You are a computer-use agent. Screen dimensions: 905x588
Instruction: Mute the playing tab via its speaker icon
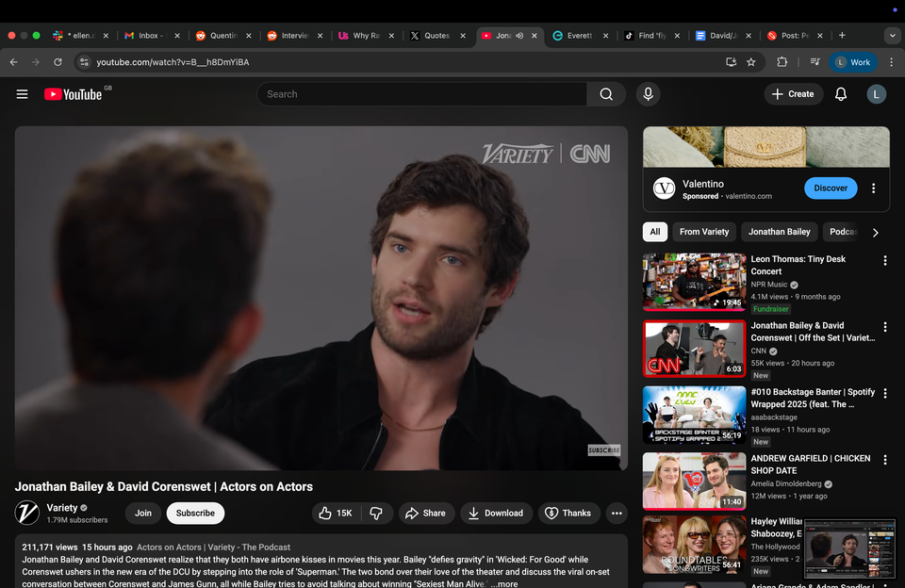click(x=519, y=35)
